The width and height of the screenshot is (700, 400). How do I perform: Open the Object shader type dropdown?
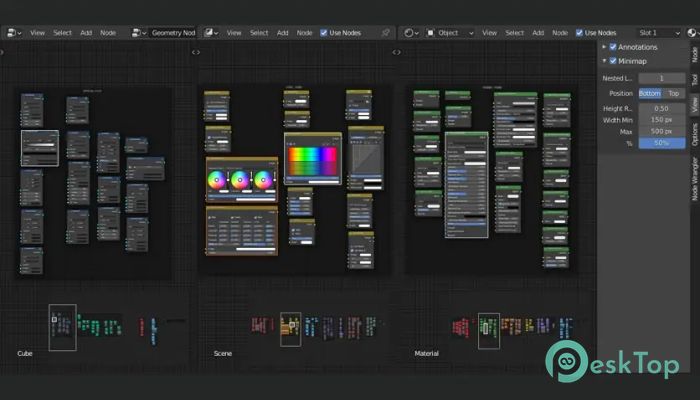[x=450, y=33]
